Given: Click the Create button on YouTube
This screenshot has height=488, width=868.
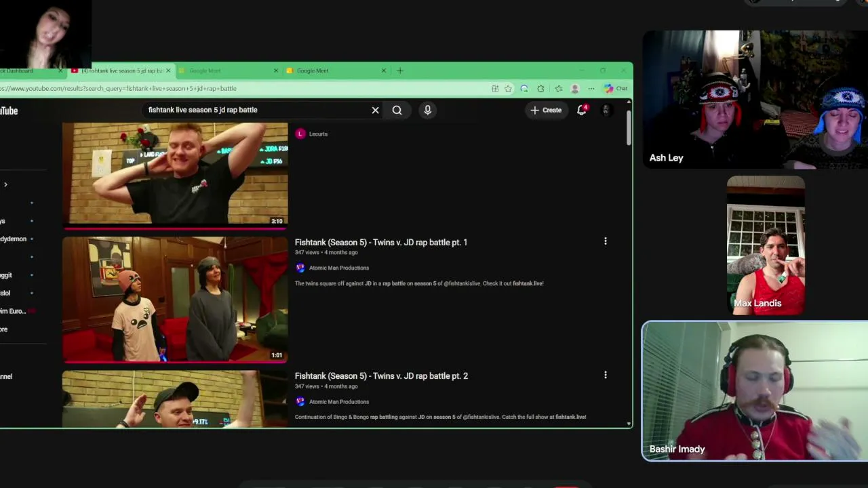Looking at the screenshot, I should coord(546,110).
